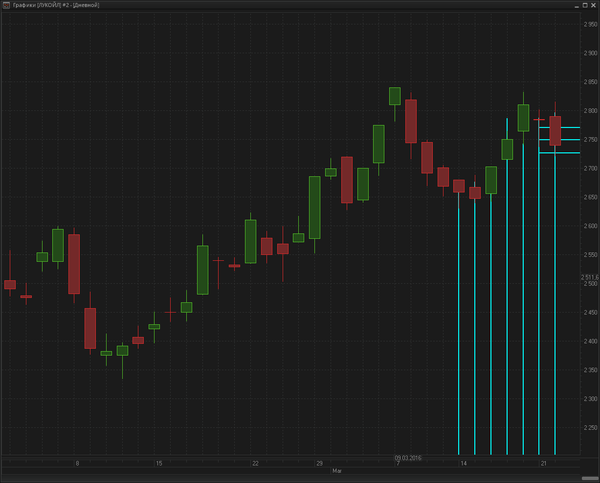Click the Mar month label
Image resolution: width=600 pixels, height=483 pixels.
pyautogui.click(x=337, y=471)
